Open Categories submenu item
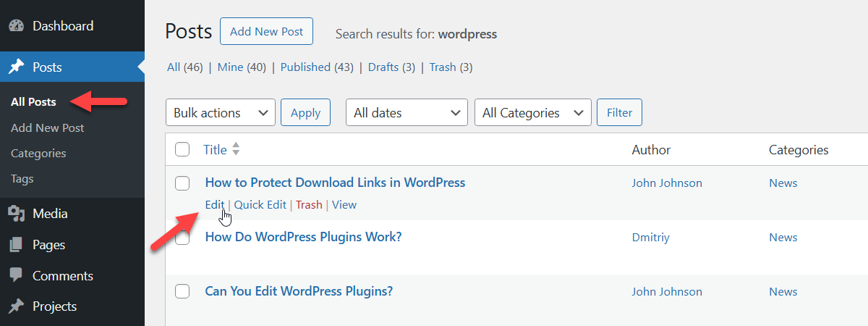The height and width of the screenshot is (326, 868). [x=38, y=154]
